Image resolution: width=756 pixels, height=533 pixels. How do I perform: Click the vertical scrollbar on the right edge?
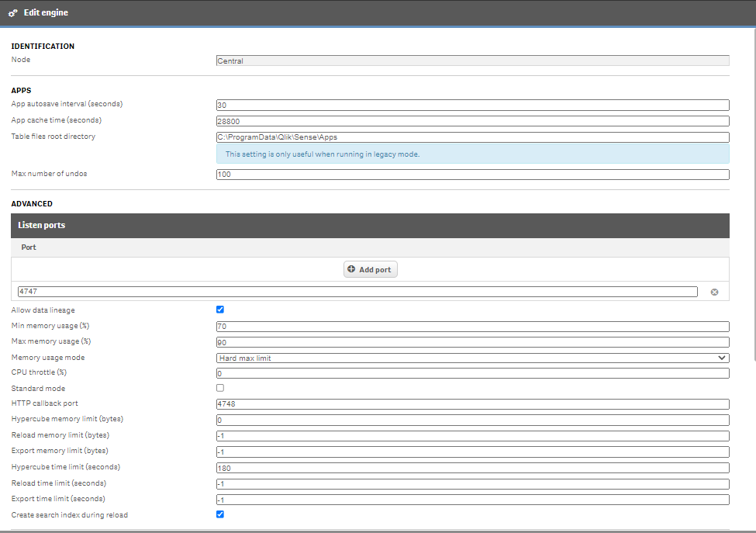pyautogui.click(x=754, y=194)
